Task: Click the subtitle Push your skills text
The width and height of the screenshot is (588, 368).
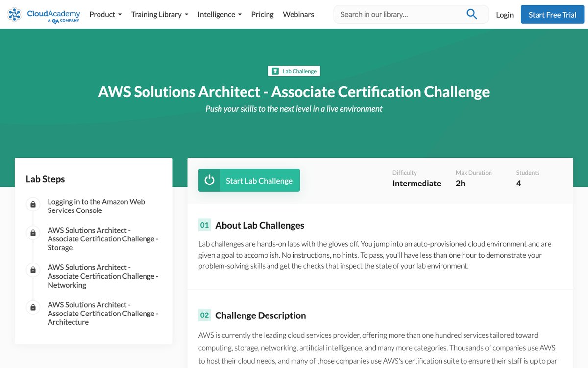Action: [x=294, y=109]
